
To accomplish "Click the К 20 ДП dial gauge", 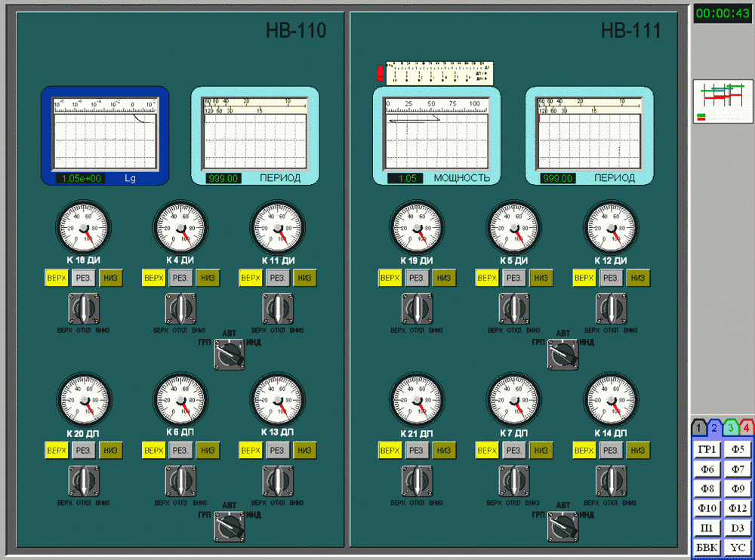I will tap(84, 400).
